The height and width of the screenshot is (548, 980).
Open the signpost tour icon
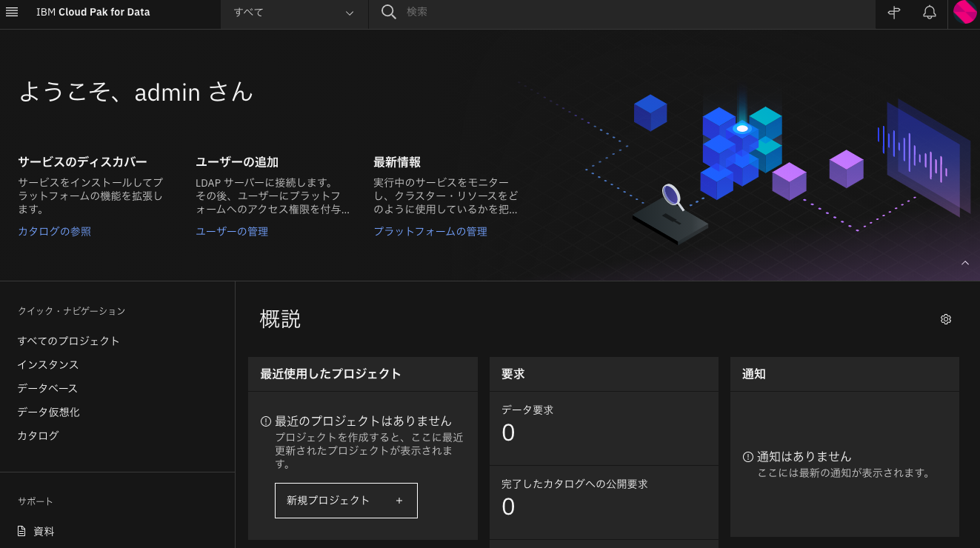(x=894, y=13)
